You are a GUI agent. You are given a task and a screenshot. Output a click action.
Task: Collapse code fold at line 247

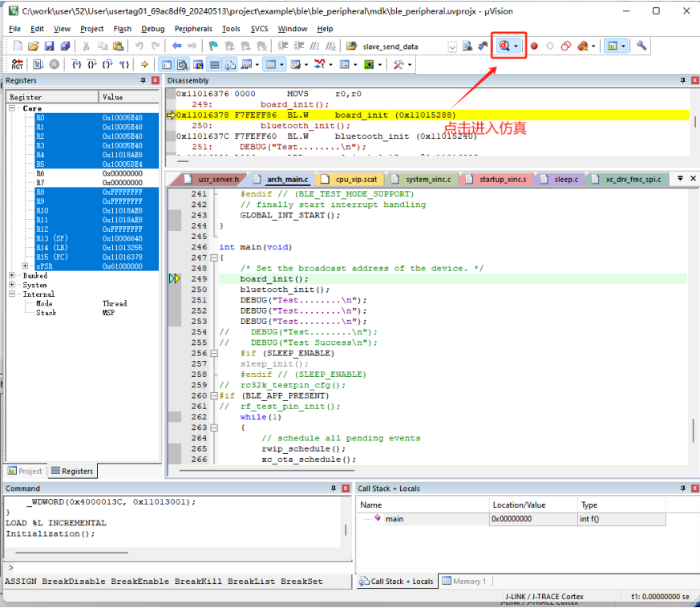click(x=214, y=257)
